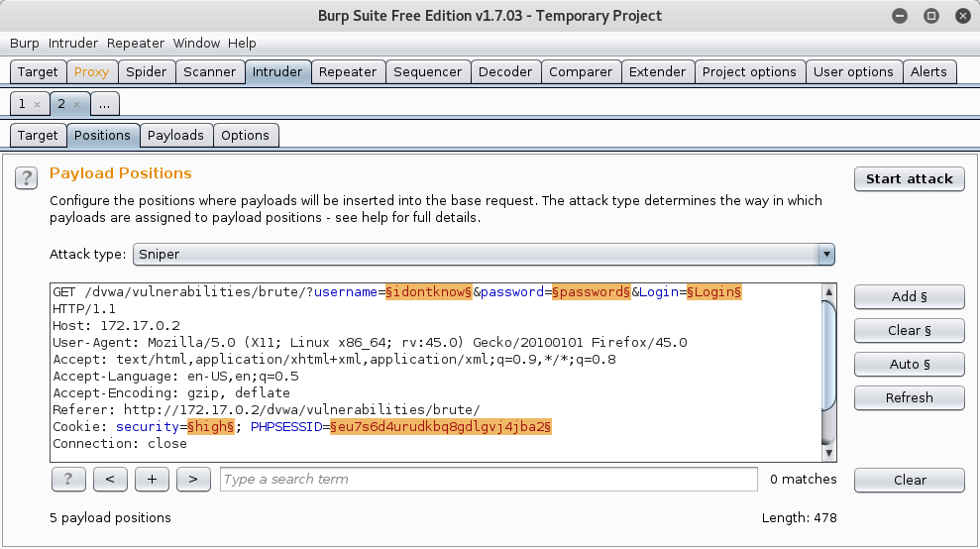
Task: Switch to the Proxy tab
Action: [x=91, y=72]
